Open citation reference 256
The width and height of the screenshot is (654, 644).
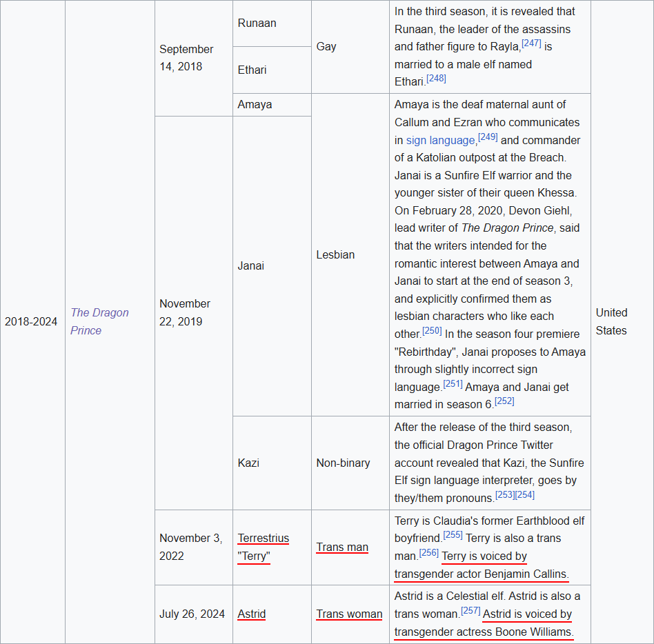tap(429, 553)
